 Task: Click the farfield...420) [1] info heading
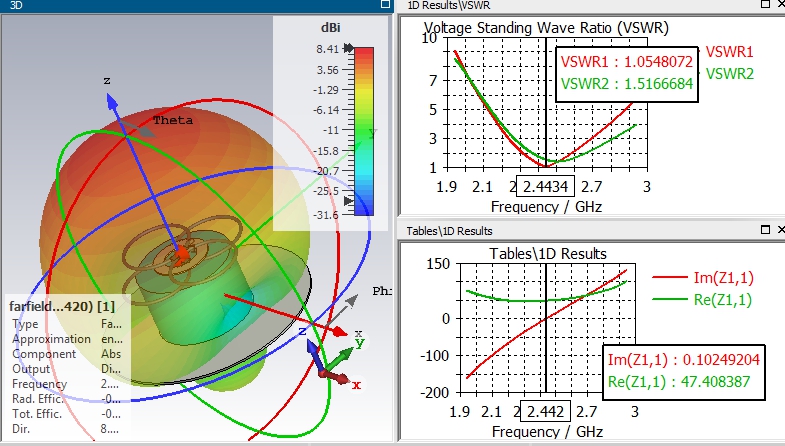pos(62,306)
